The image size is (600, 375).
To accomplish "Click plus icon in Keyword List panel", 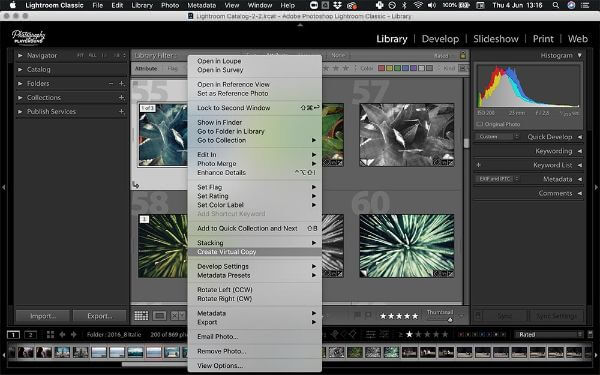I will pos(479,165).
